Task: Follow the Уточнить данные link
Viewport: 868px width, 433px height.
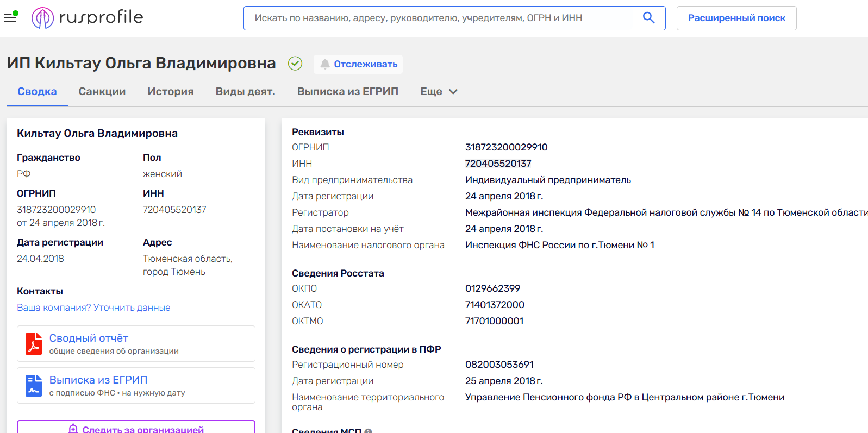Action: [x=132, y=308]
